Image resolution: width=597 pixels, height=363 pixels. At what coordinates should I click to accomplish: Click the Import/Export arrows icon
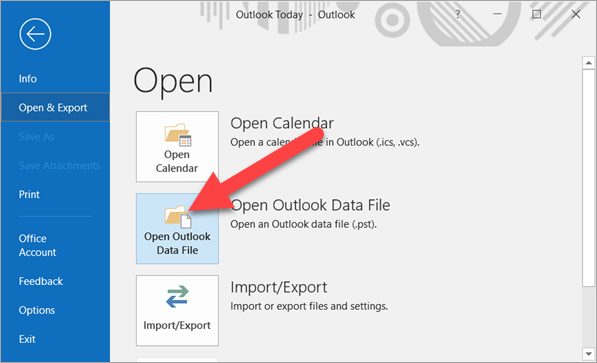pyautogui.click(x=177, y=297)
